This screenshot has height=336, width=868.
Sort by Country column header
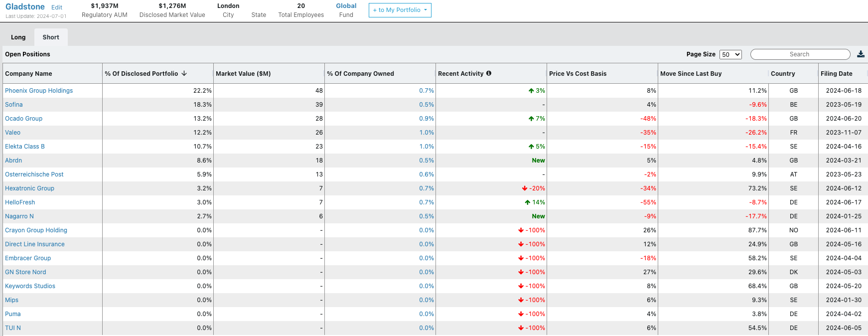point(783,74)
